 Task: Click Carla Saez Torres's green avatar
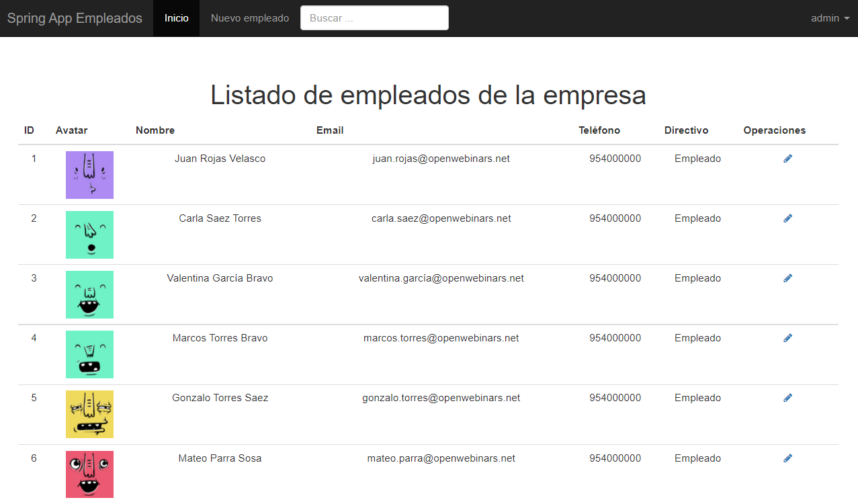click(x=89, y=235)
